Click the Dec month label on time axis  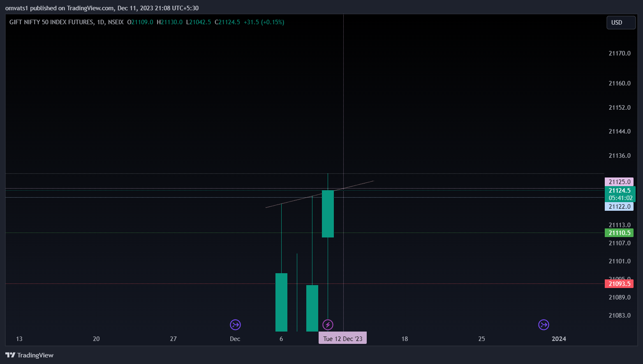tap(235, 339)
